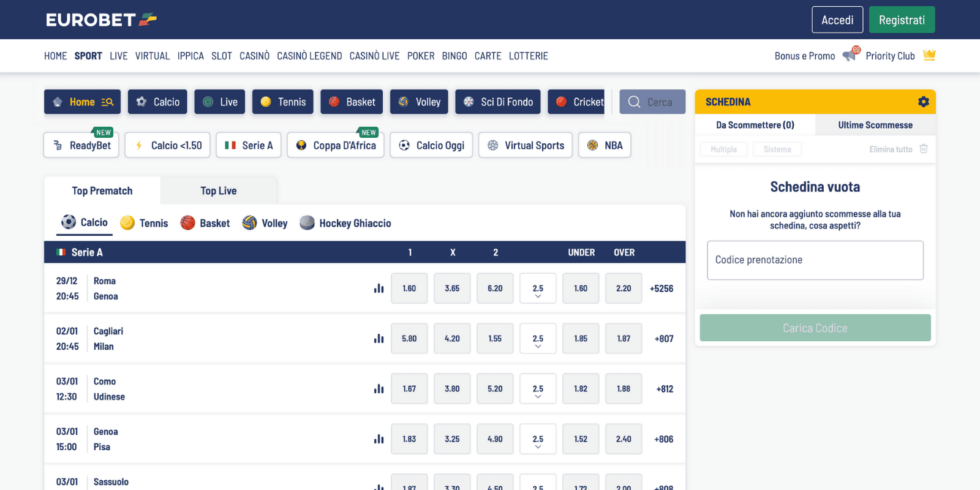Viewport: 980px width, 490px height.
Task: Show +807 more markets for Cagliari-Milan
Action: (664, 339)
